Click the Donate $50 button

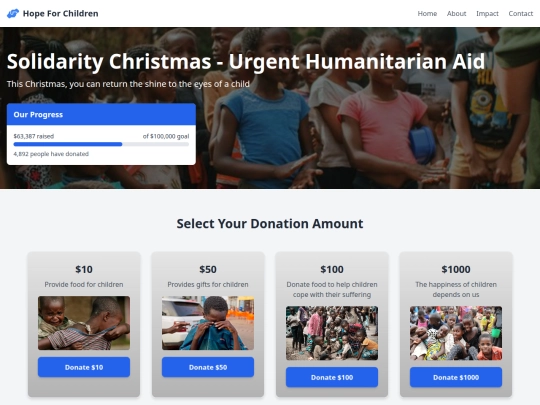click(208, 367)
